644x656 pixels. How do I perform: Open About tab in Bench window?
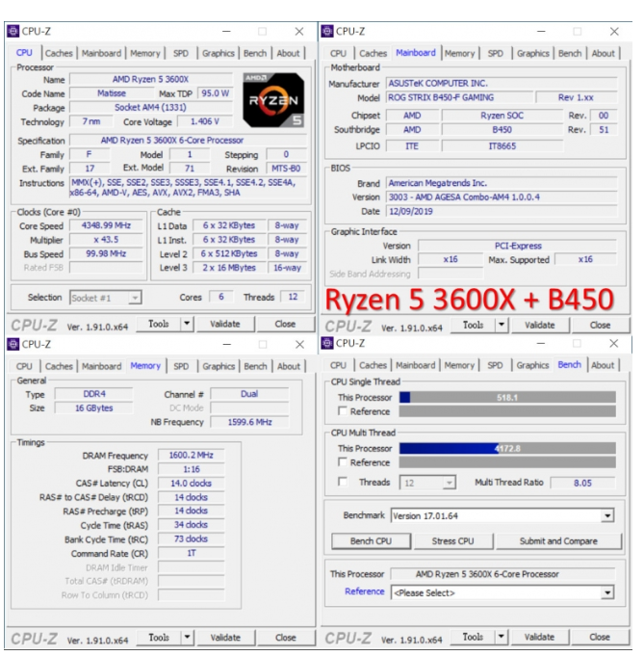[603, 365]
